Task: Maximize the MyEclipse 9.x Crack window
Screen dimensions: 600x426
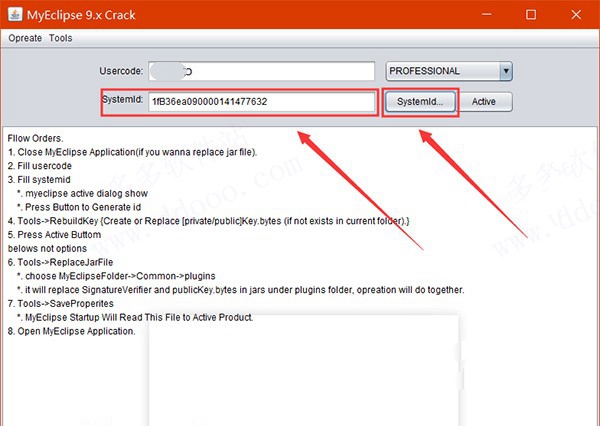Action: point(531,15)
